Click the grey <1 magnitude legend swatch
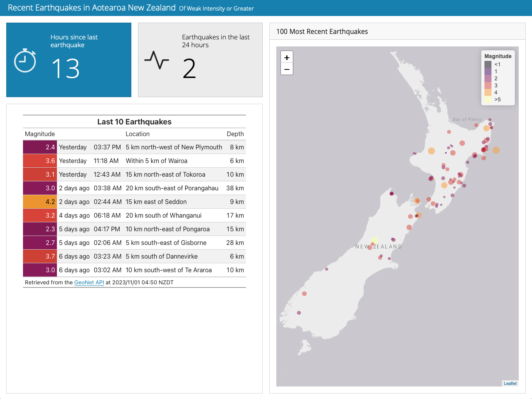 [x=488, y=64]
